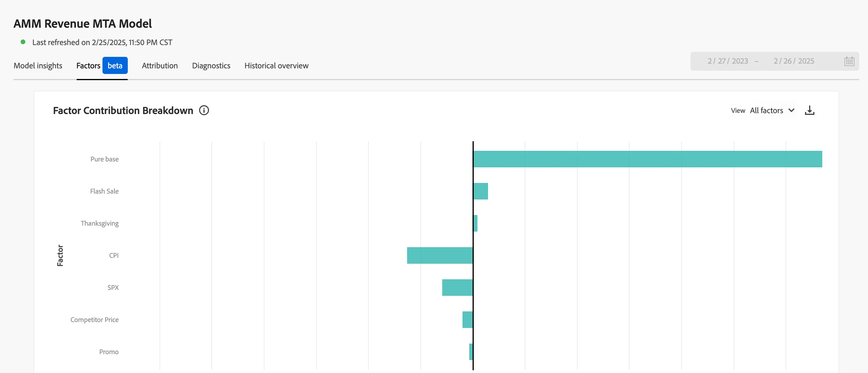Download the factor contribution chart
Image resolution: width=868 pixels, height=373 pixels.
tap(809, 110)
